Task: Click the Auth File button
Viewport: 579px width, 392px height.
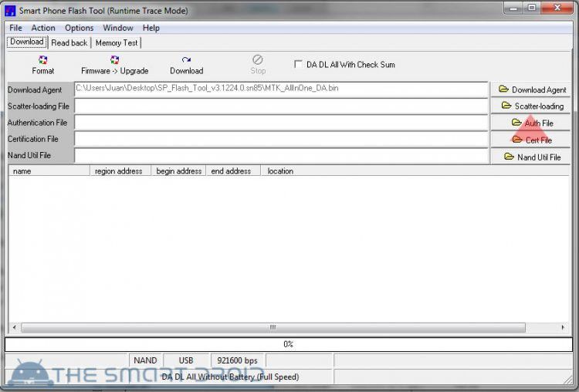Action: point(530,123)
